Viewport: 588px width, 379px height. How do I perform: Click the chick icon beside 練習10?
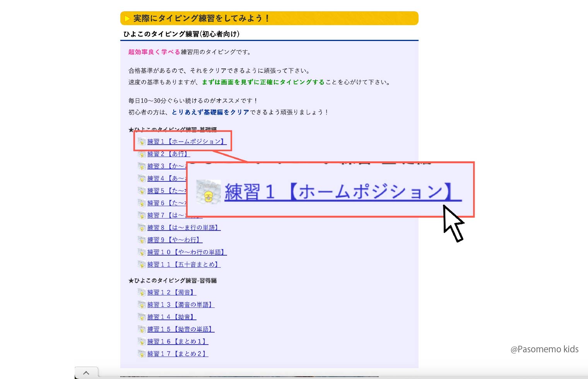coord(142,252)
